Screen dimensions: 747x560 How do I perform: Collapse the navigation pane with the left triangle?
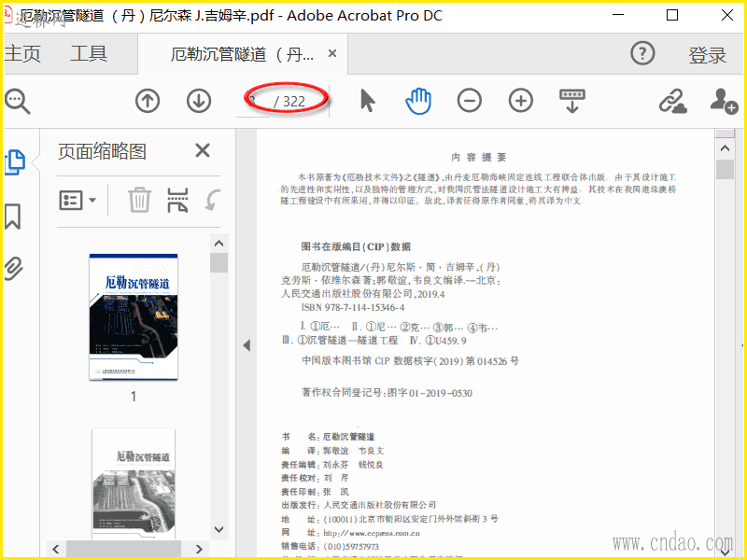pos(247,345)
